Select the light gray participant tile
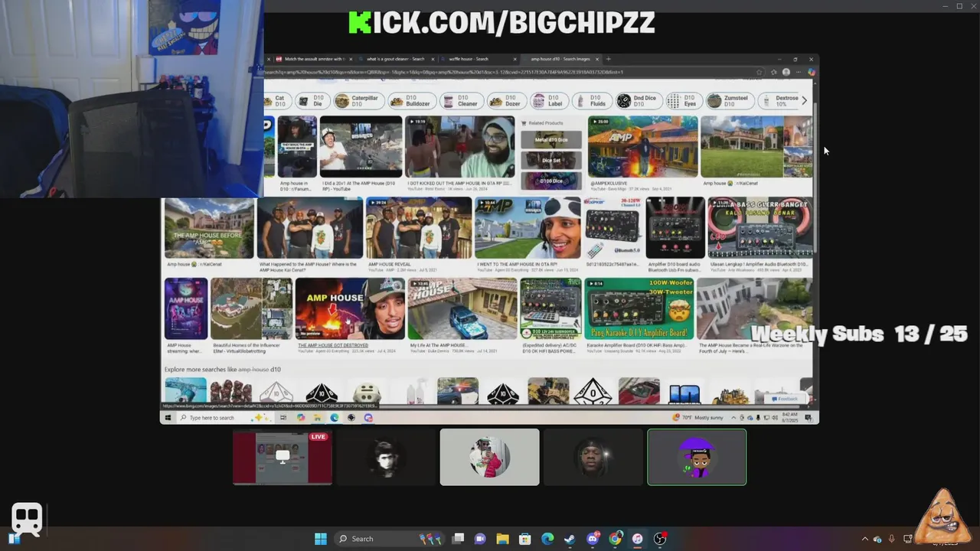The width and height of the screenshot is (980, 551). click(x=489, y=457)
